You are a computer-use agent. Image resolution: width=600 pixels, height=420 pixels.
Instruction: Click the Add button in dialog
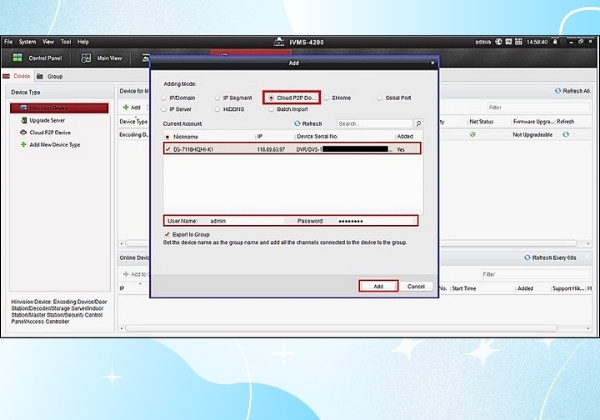pyautogui.click(x=378, y=286)
